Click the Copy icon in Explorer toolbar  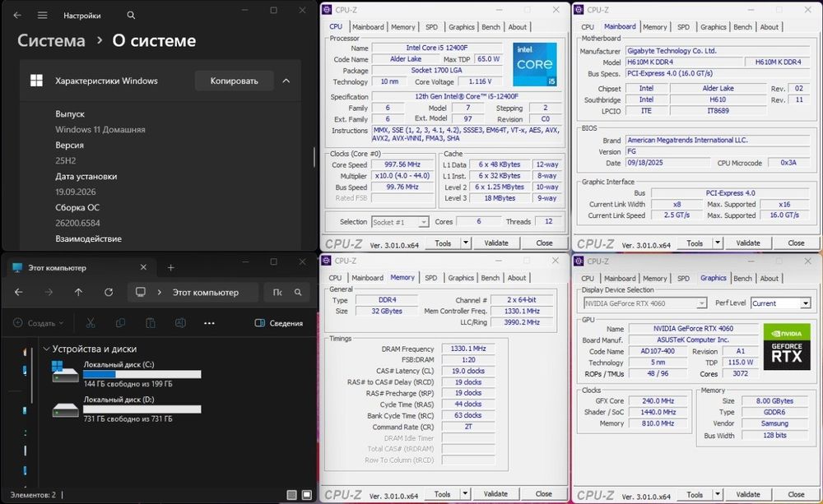pos(120,323)
